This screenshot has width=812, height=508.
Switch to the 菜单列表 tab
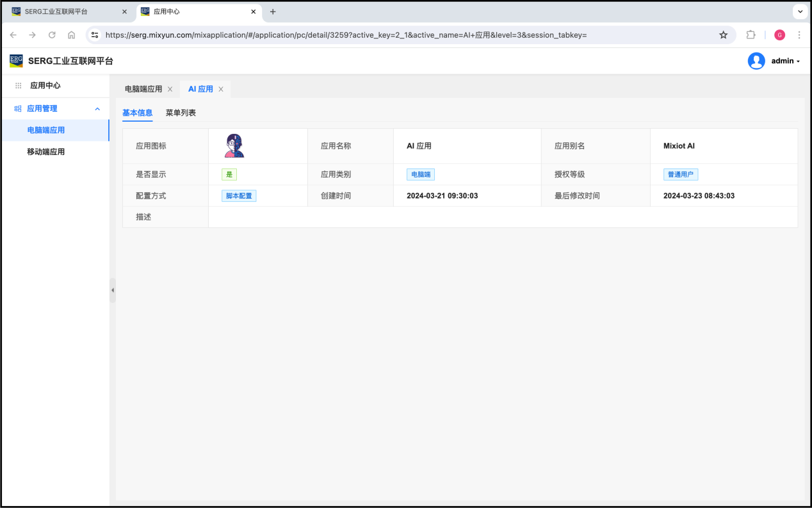pyautogui.click(x=181, y=113)
